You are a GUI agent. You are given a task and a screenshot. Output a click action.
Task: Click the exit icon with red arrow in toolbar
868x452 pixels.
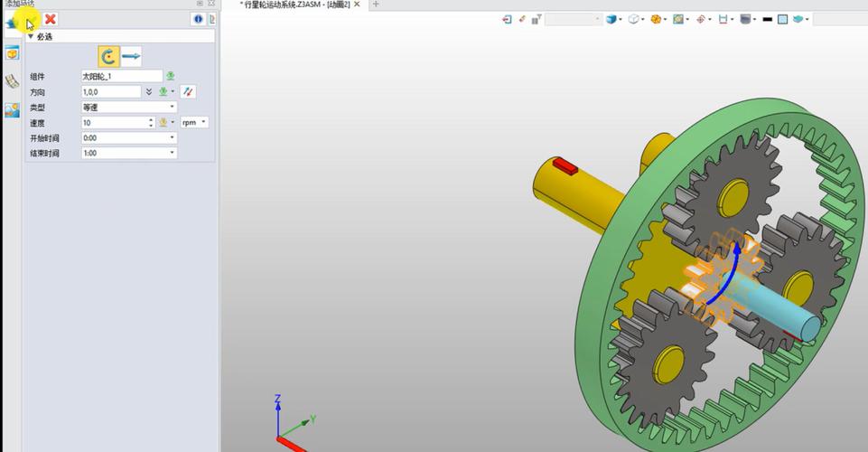point(507,19)
